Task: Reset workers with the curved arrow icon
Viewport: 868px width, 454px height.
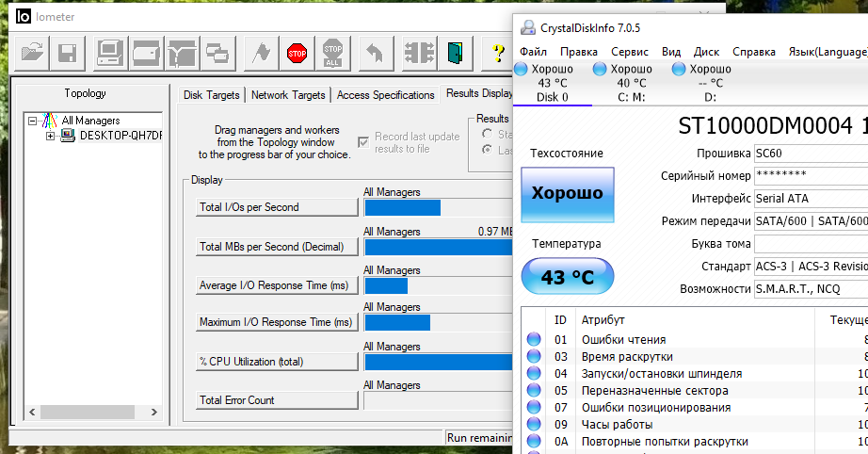Action: pyautogui.click(x=376, y=54)
